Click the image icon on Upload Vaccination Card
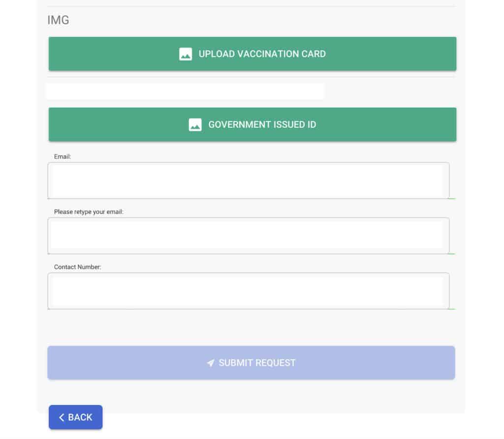Screen dimensions: 504x439 coord(186,54)
